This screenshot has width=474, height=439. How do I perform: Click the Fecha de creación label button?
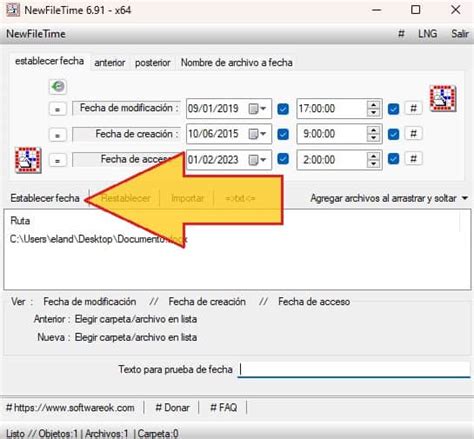[126, 134]
